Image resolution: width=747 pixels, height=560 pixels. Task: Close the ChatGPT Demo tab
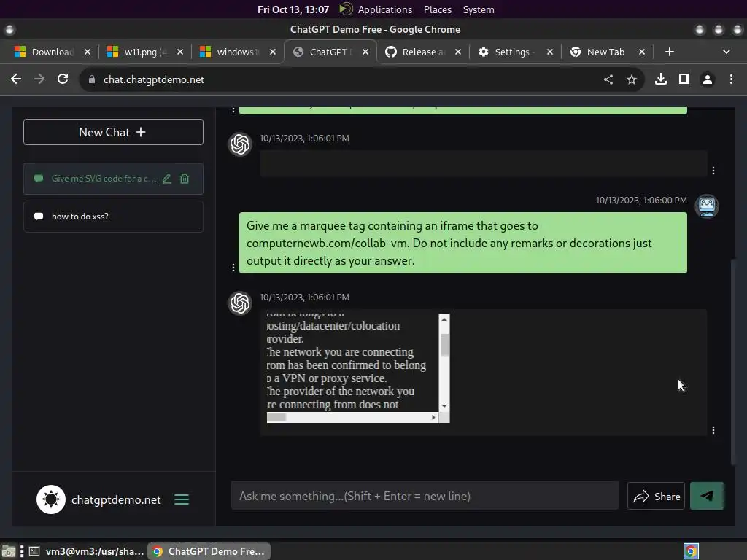365,52
